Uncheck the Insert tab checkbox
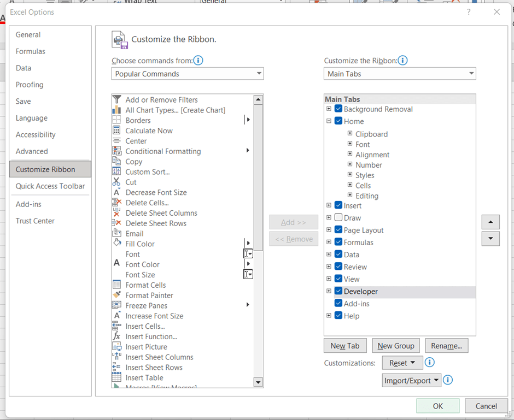Image resolution: width=514 pixels, height=420 pixels. 338,205
